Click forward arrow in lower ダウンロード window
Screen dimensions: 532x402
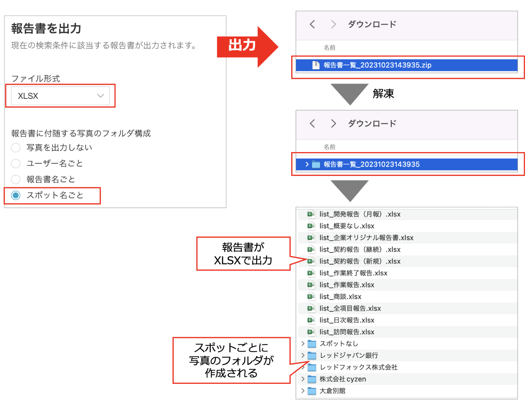coord(333,124)
